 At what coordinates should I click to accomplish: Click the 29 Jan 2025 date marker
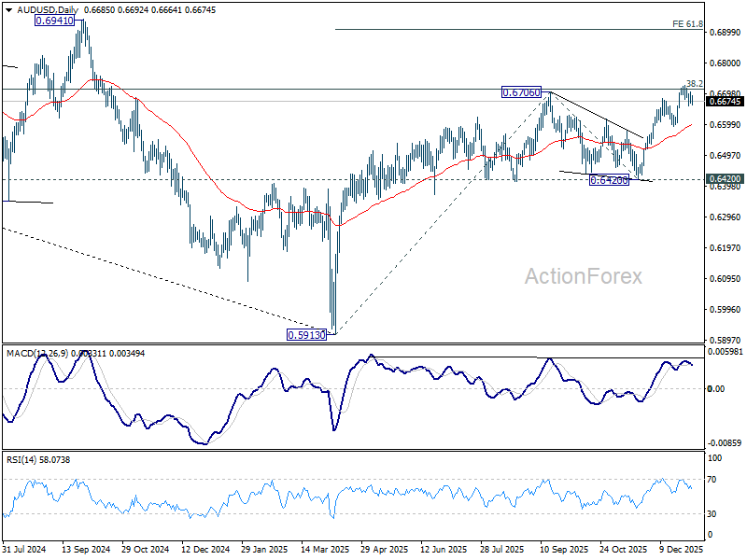coord(266,550)
